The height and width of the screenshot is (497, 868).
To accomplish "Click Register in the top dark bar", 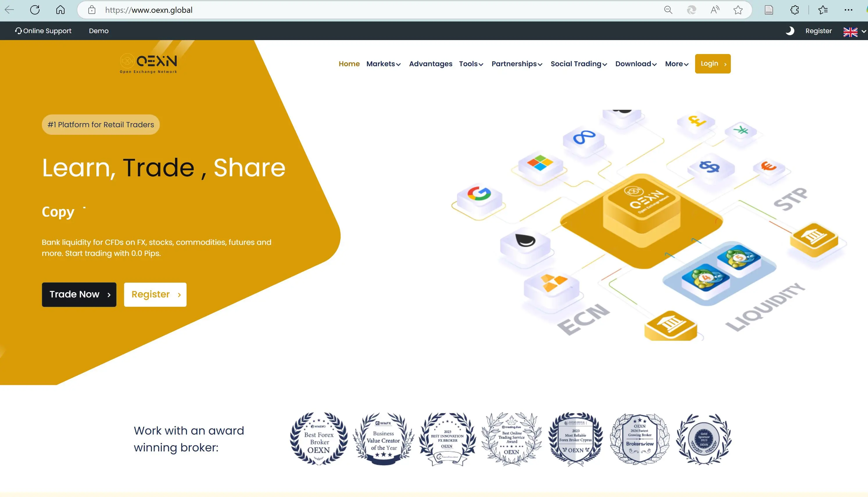I will click(x=819, y=31).
